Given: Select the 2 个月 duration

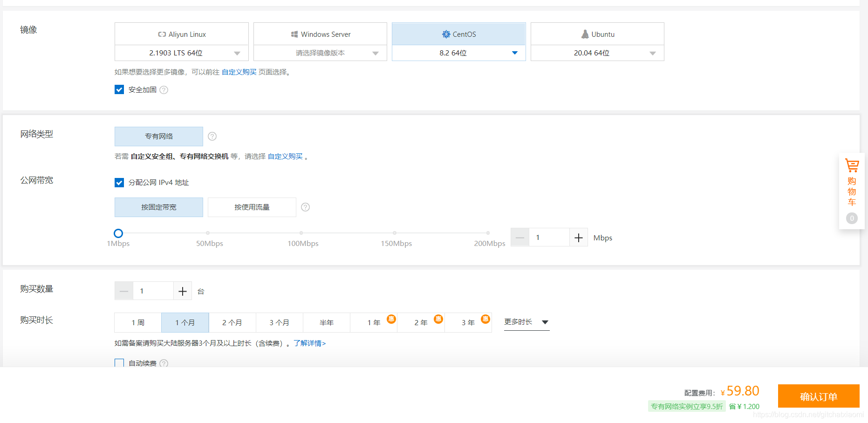Looking at the screenshot, I should click(x=232, y=322).
